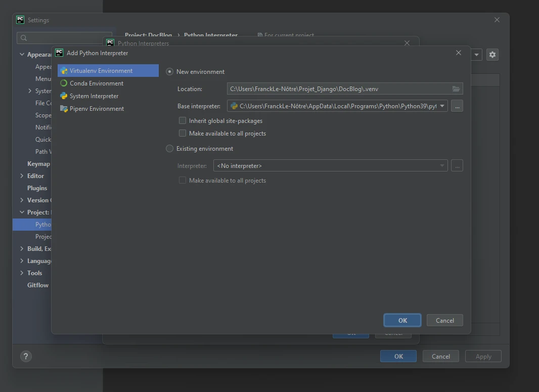The width and height of the screenshot is (539, 392).
Task: Click the System Interpreter python icon
Action: click(x=64, y=96)
